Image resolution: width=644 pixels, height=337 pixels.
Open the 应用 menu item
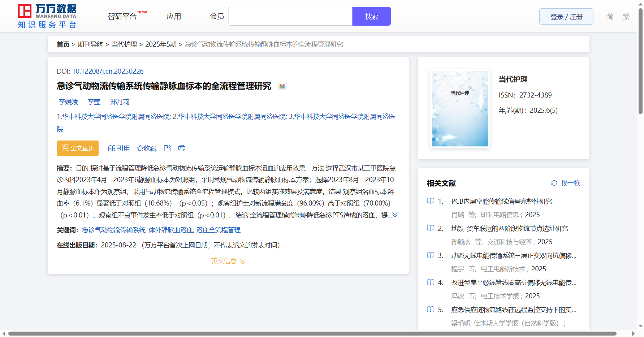(x=174, y=17)
